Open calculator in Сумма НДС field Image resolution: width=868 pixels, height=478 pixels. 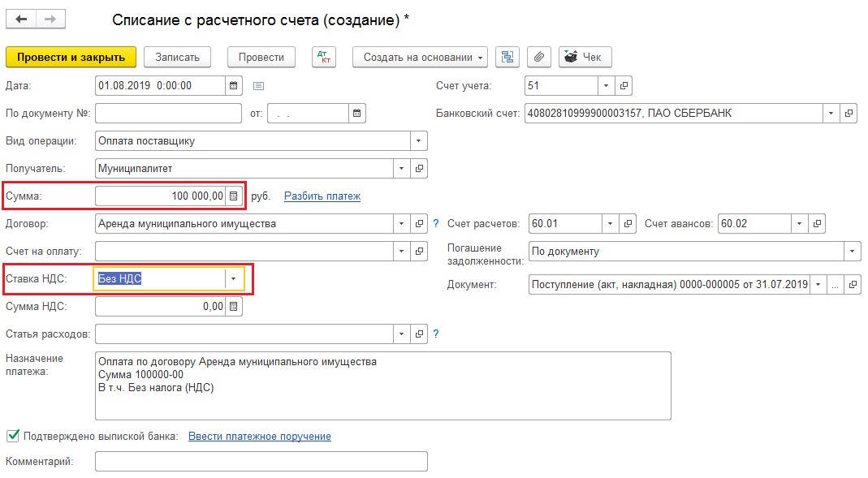click(234, 306)
